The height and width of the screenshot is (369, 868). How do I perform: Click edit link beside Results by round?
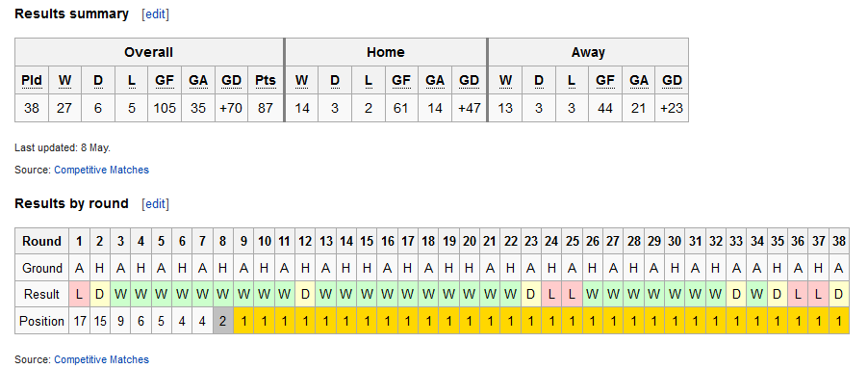click(155, 204)
